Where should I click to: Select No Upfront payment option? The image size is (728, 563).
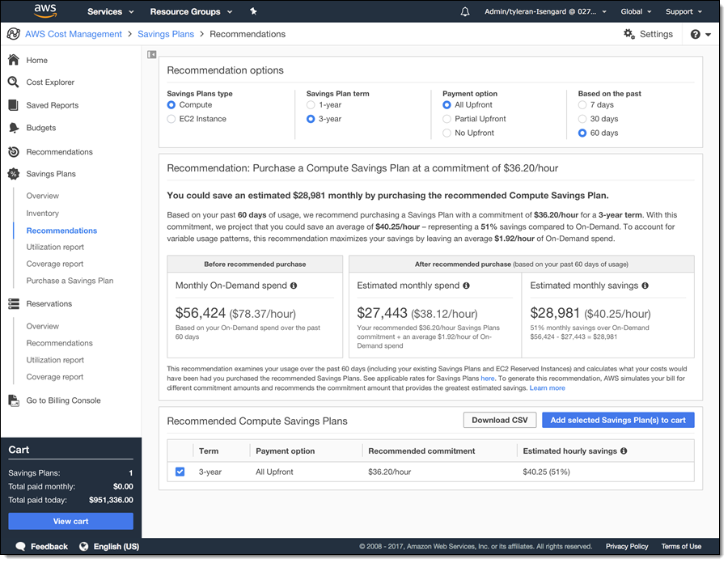click(x=447, y=133)
